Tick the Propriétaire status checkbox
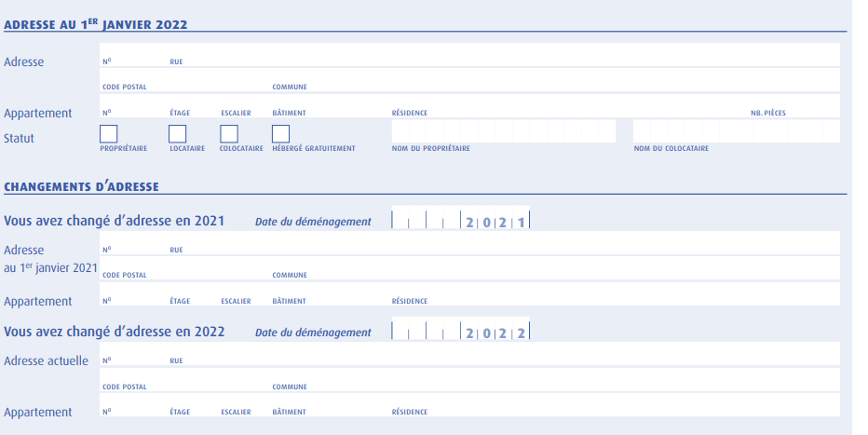The height and width of the screenshot is (435, 868). tap(108, 134)
